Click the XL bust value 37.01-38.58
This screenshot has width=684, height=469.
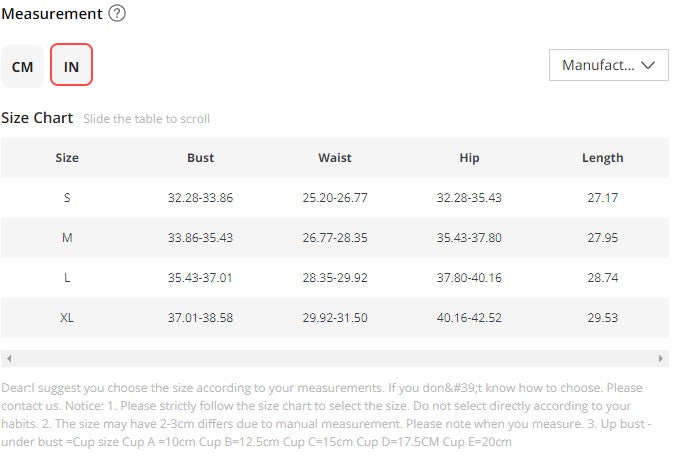click(x=201, y=318)
